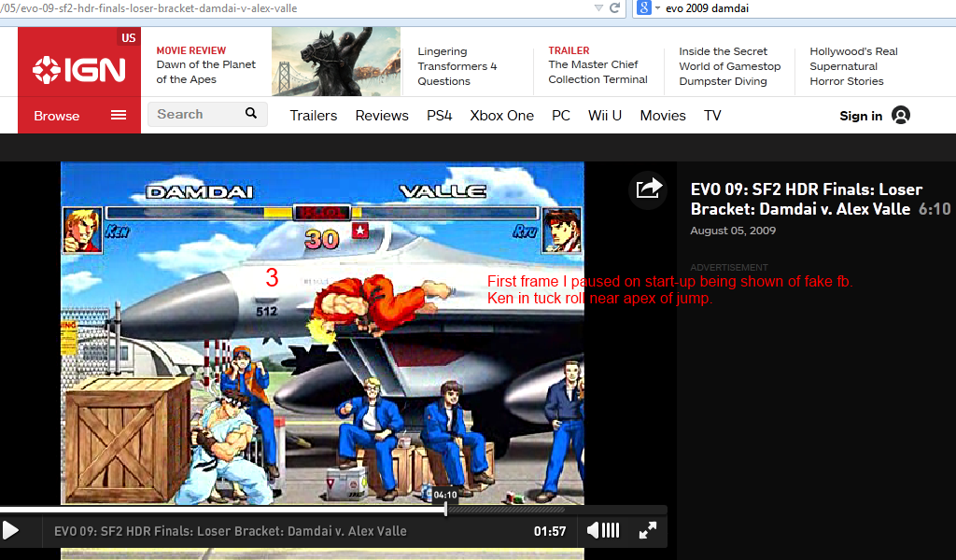The image size is (956, 560).
Task: Go to the Wii U section
Action: (605, 116)
